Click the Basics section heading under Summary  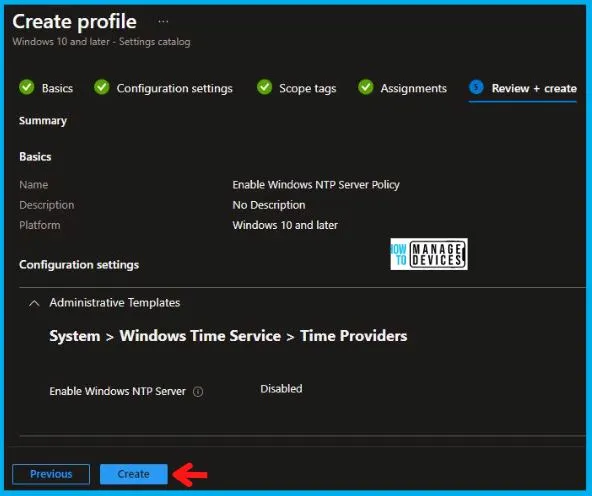coord(35,157)
